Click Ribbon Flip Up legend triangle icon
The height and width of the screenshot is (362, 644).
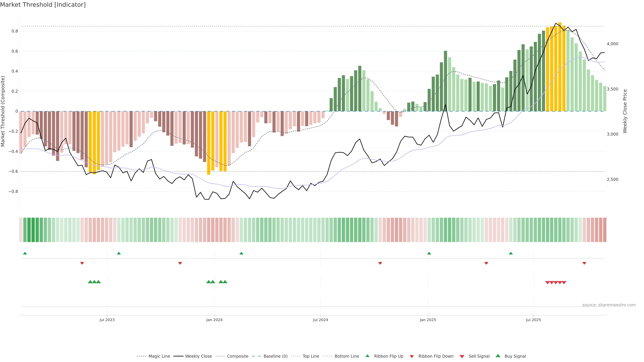tap(367, 356)
